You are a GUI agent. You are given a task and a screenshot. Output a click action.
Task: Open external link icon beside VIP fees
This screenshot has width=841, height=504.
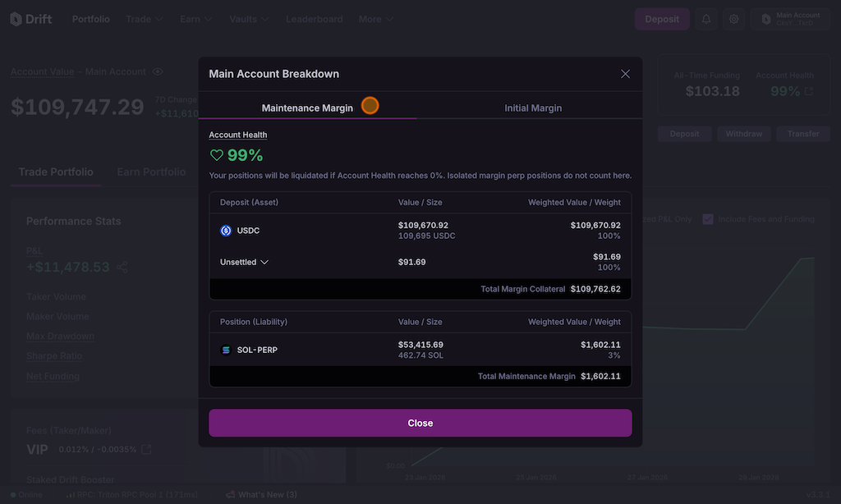point(146,449)
